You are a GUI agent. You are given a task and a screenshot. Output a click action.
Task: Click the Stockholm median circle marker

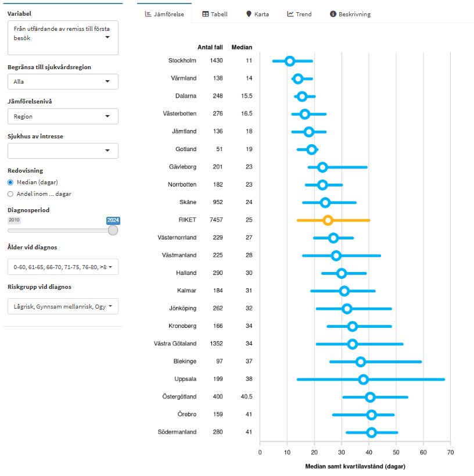click(289, 61)
